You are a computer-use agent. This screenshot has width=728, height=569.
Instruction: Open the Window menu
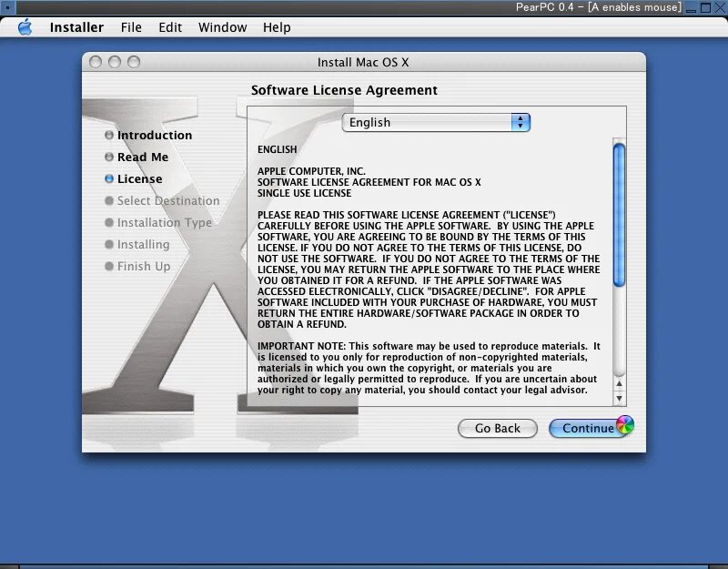(x=222, y=27)
